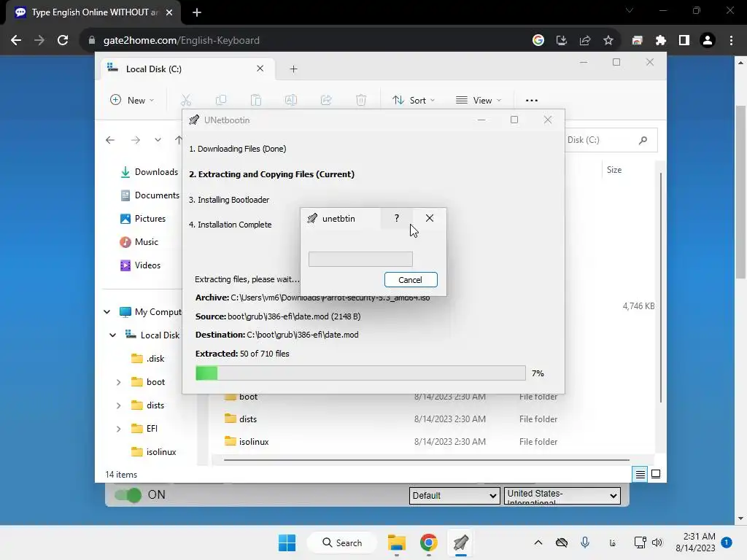
Task: Click the empty progress bar in unetbtin dialog
Action: [360, 259]
